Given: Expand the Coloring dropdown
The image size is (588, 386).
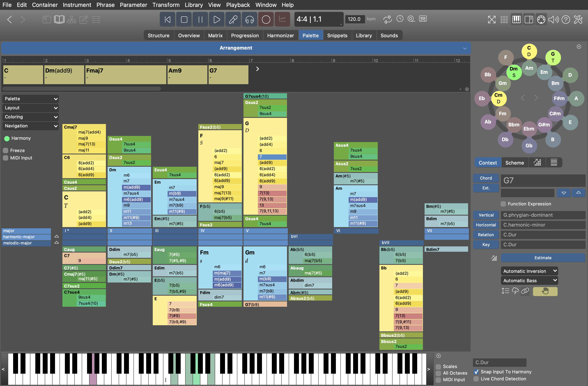Looking at the screenshot, I should click(31, 117).
